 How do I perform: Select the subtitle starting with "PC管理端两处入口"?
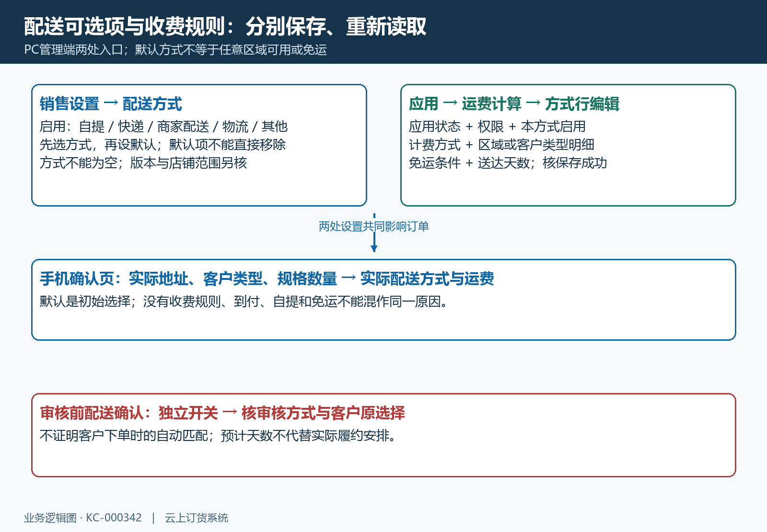coord(175,50)
